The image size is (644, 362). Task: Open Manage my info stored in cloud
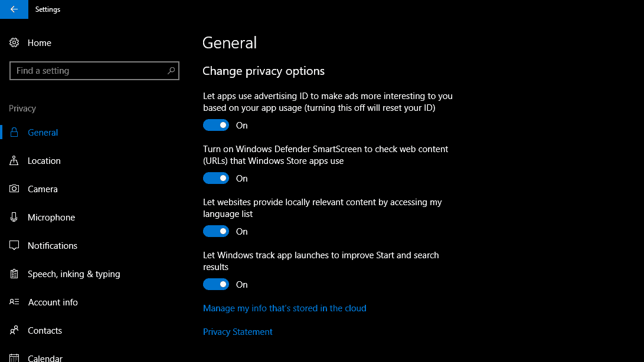coord(285,308)
